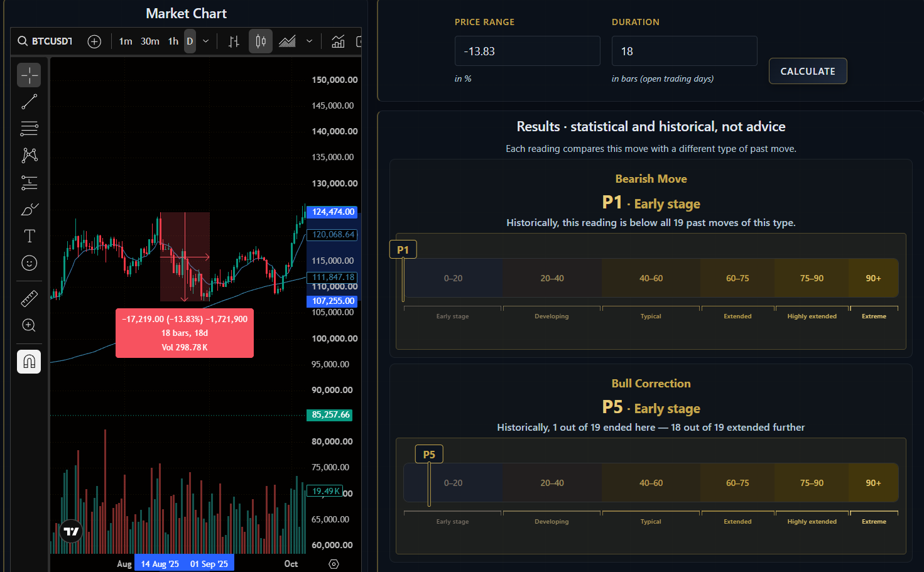Screen dimensions: 924x572
Task: Switch to the 30m timeframe
Action: coord(149,41)
